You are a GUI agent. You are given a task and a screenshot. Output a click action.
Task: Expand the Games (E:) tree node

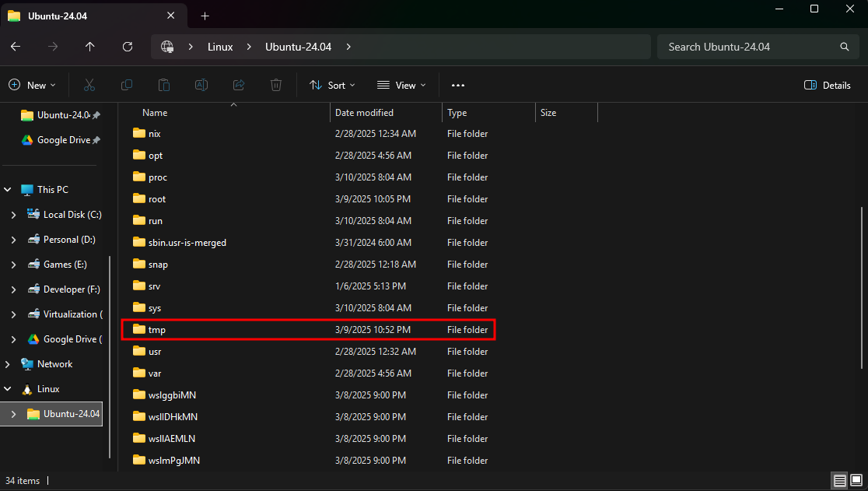tap(14, 265)
